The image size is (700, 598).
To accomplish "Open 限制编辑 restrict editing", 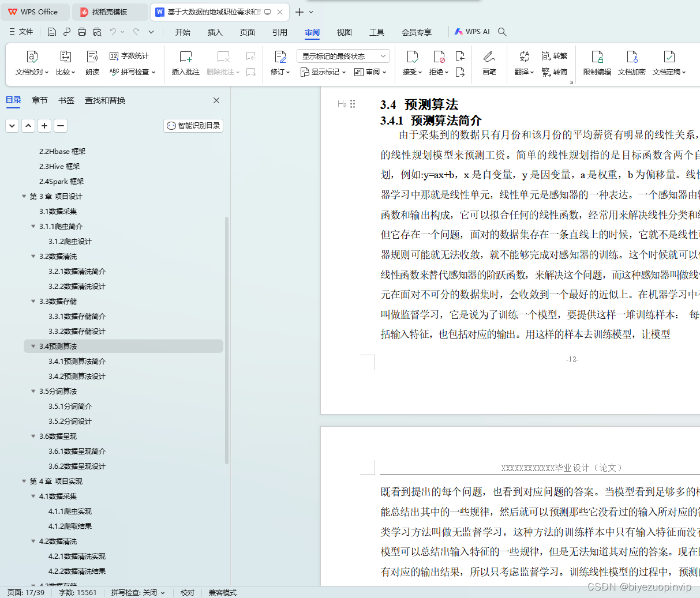I will point(597,63).
